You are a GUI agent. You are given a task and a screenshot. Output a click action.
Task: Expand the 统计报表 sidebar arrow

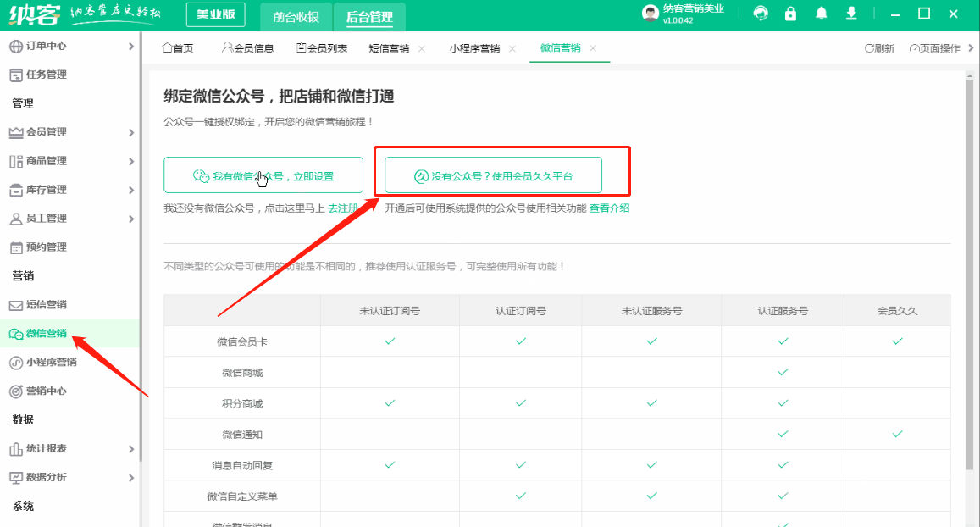tap(130, 449)
